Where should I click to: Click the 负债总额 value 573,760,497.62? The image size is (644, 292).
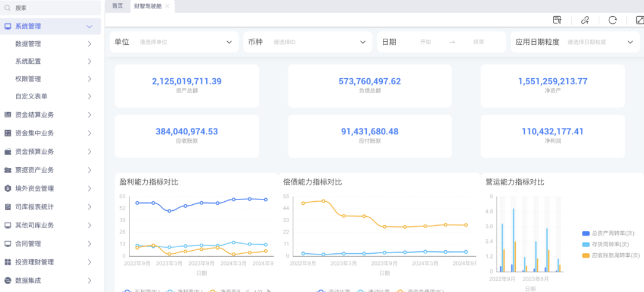370,81
